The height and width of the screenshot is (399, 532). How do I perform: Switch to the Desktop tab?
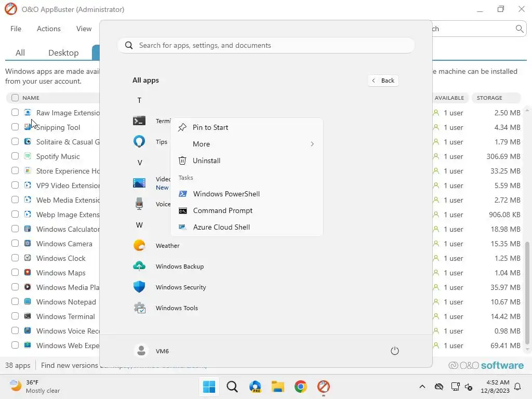[63, 52]
